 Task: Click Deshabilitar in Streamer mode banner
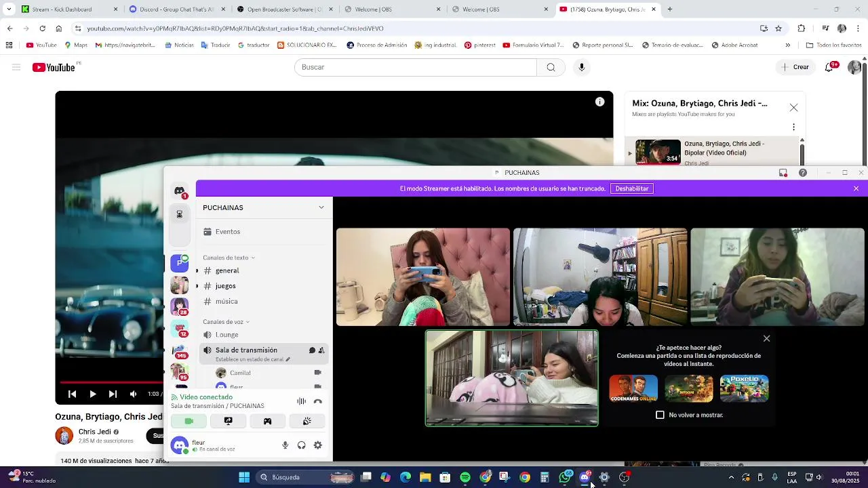coord(631,188)
